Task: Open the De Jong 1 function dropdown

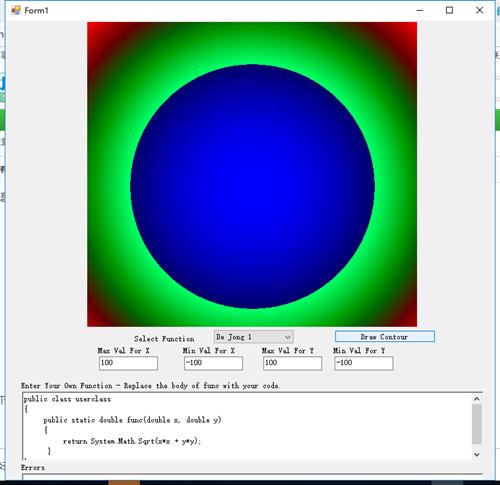Action: pyautogui.click(x=253, y=337)
